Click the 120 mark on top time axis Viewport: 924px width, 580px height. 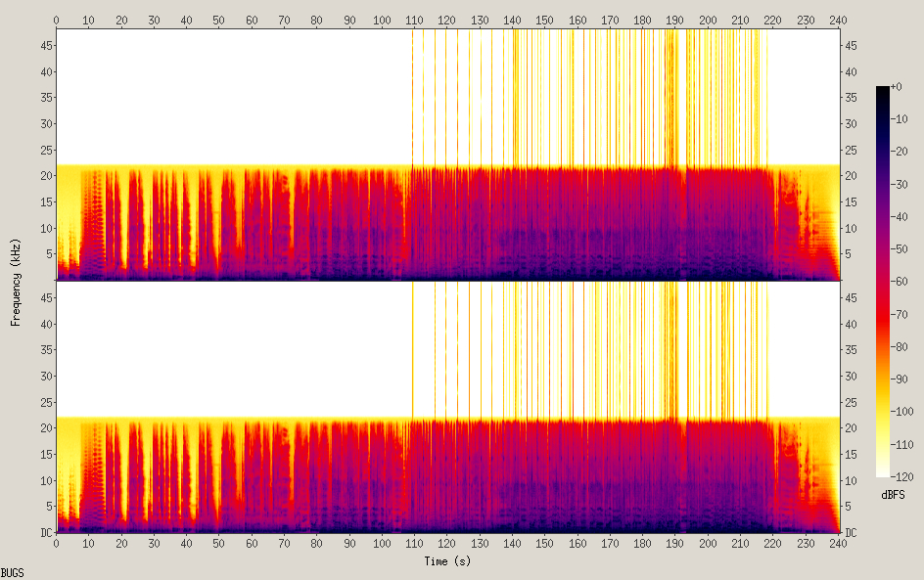pyautogui.click(x=446, y=20)
